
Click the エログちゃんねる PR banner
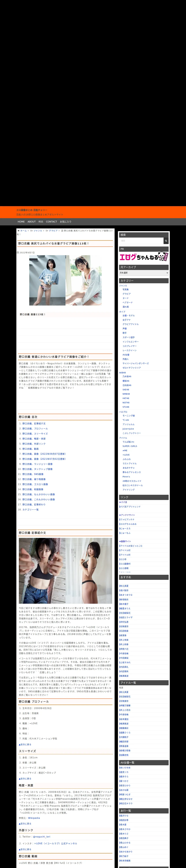click(144, 257)
